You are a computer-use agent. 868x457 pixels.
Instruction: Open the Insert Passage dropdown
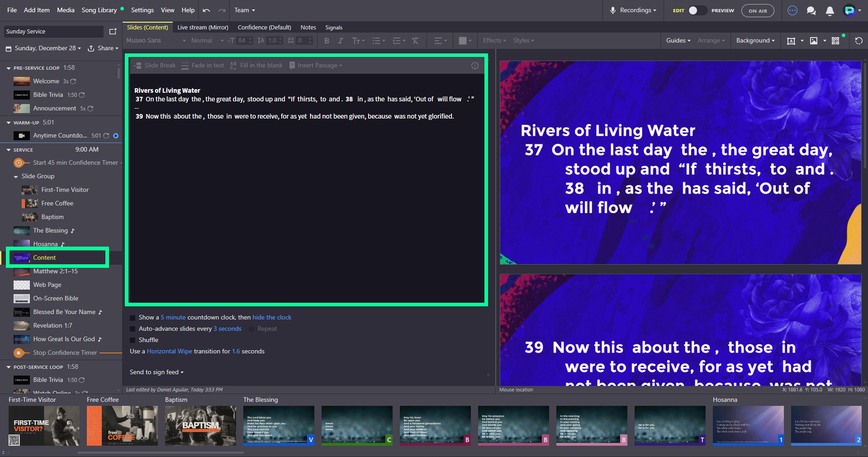[x=316, y=66]
